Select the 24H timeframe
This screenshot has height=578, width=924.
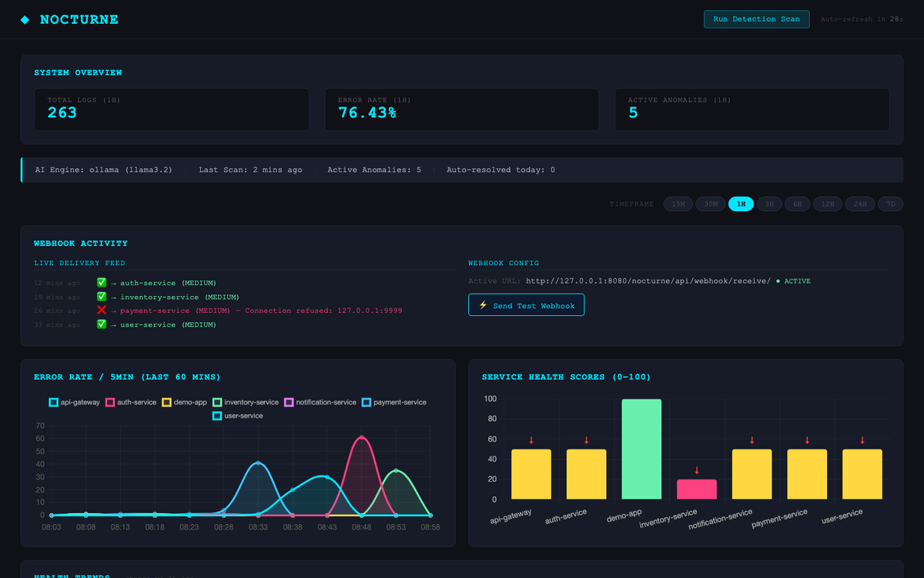pos(860,204)
